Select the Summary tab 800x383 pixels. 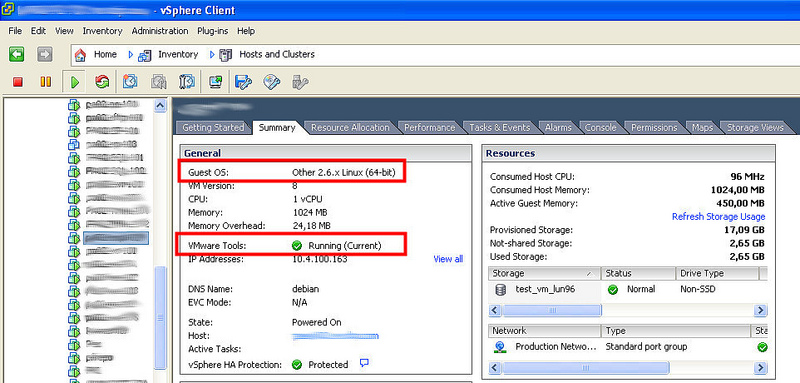[x=277, y=127]
